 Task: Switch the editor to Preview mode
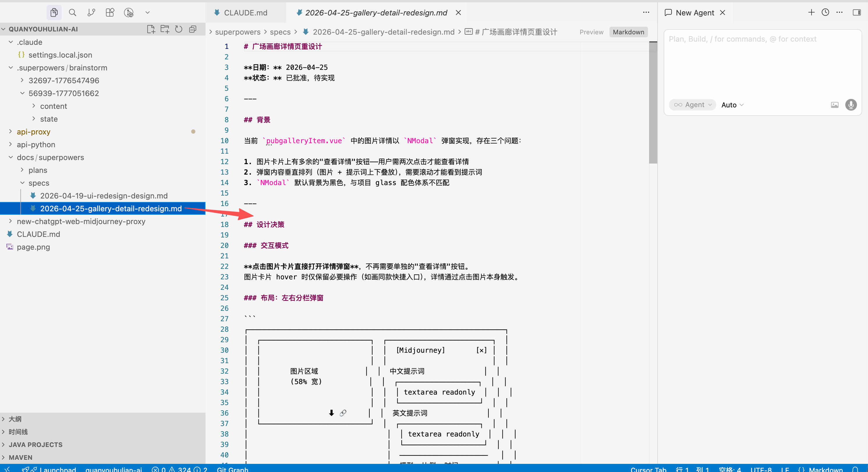591,32
